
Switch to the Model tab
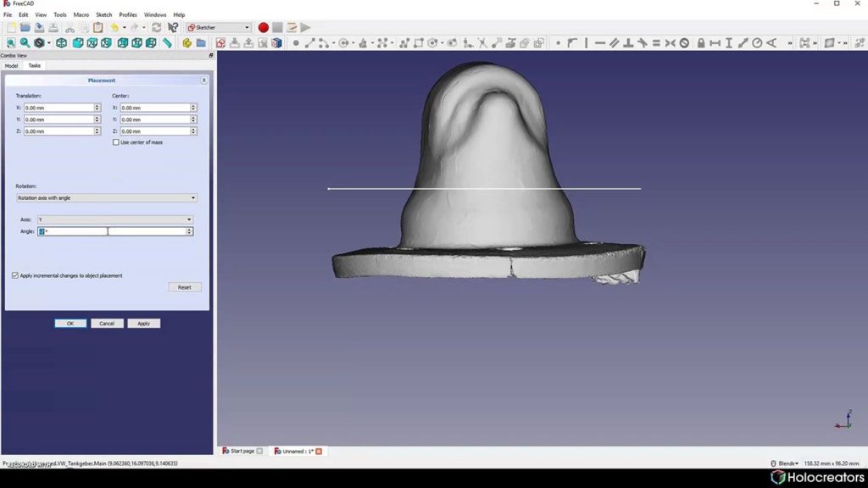tap(11, 66)
